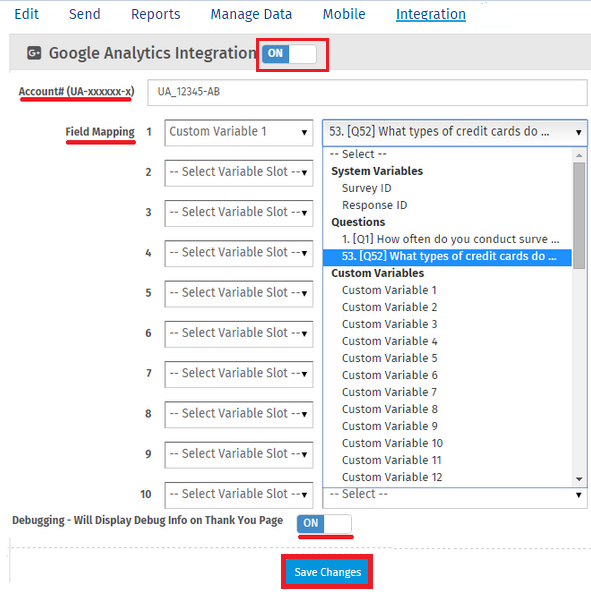Click the Google Analytics logo icon
Image resolution: width=591 pixels, height=599 pixels.
(x=34, y=53)
